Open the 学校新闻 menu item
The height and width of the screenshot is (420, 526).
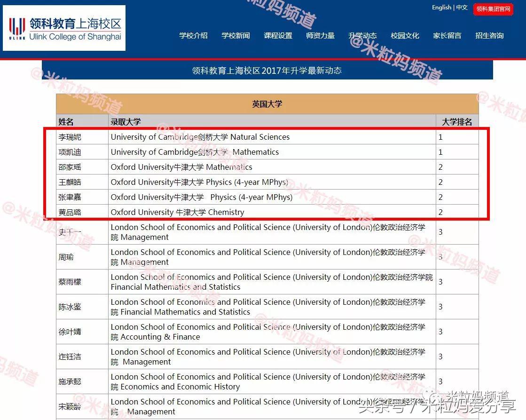coord(236,35)
